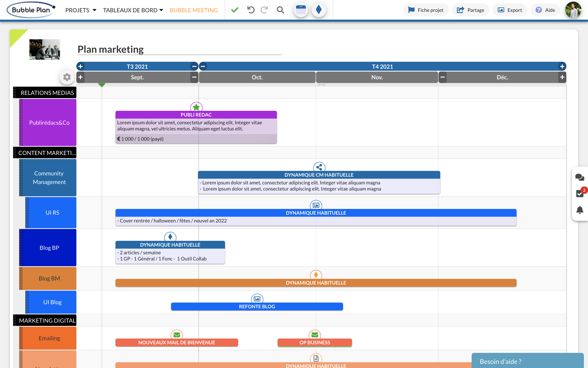Open the user profile avatar
The height and width of the screenshot is (368, 588).
[x=573, y=10]
